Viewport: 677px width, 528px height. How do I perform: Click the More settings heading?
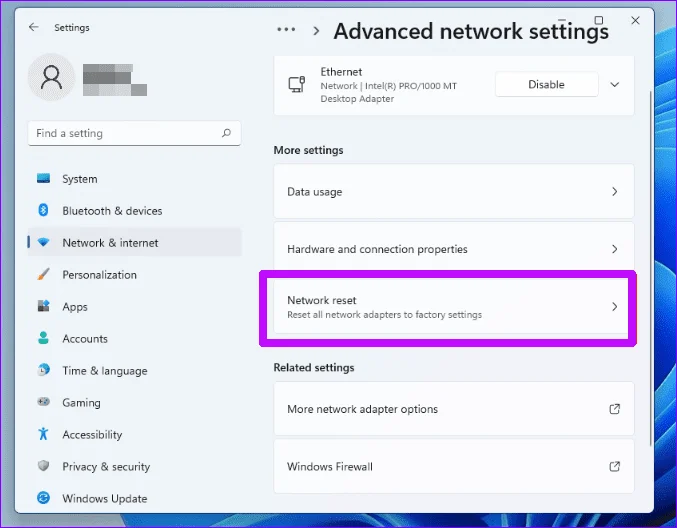coord(308,150)
